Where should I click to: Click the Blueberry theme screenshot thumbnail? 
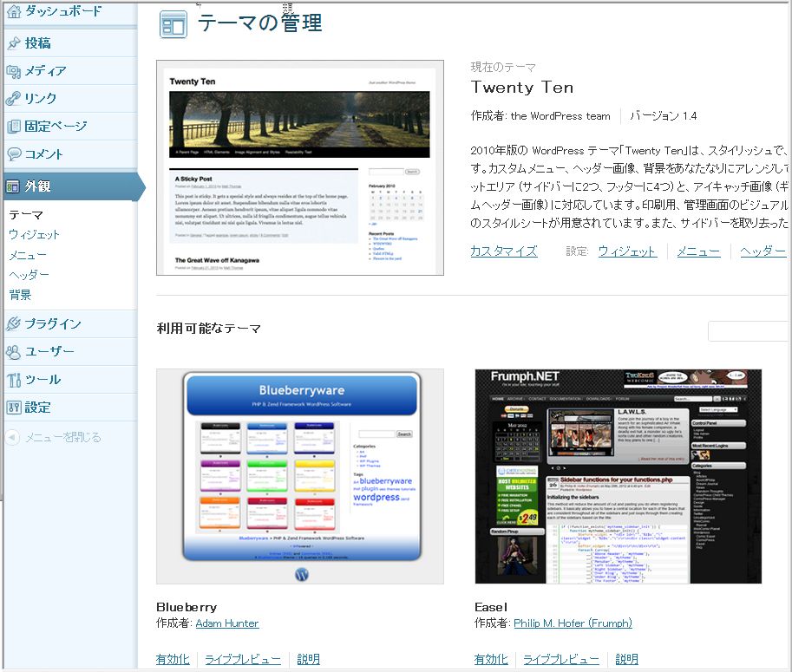pyautogui.click(x=300, y=476)
